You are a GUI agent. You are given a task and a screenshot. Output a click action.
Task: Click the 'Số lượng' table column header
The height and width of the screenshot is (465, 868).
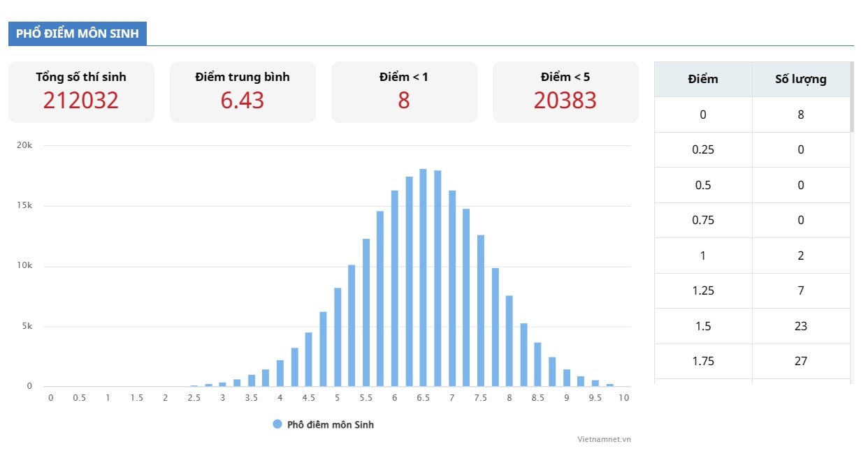[x=801, y=79]
